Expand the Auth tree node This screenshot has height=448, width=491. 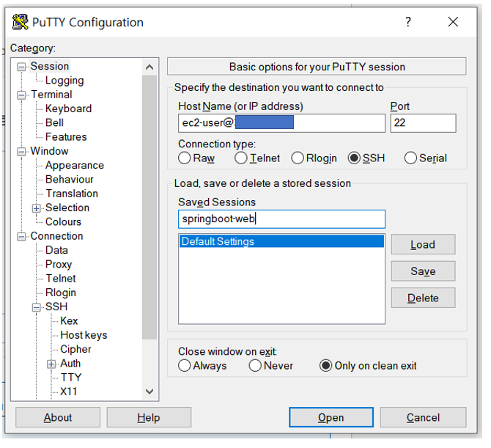[51, 364]
